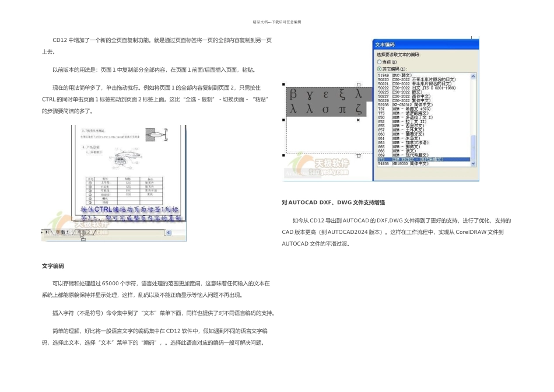Choose encoding 865 OEM 挪威文
Image resolution: width=554 pixels, height=392 pixels.
pos(423,146)
